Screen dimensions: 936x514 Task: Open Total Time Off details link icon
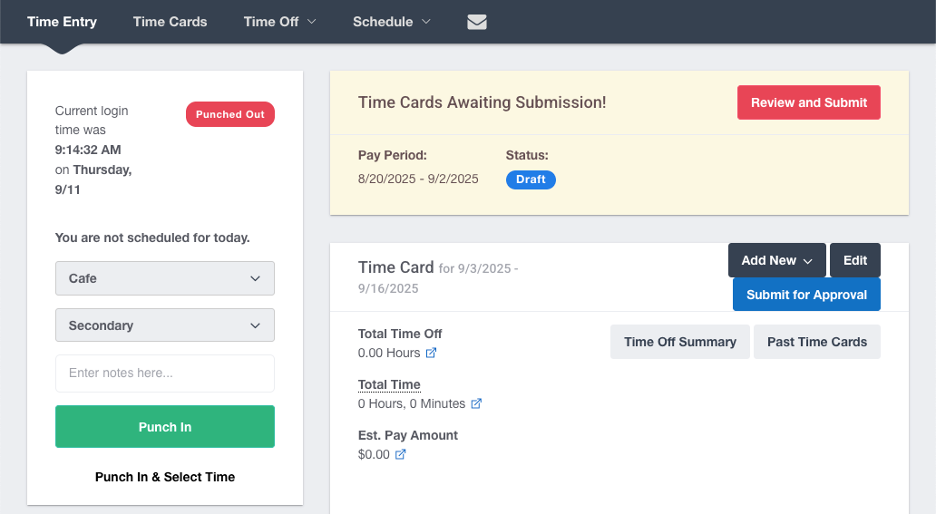coord(431,353)
